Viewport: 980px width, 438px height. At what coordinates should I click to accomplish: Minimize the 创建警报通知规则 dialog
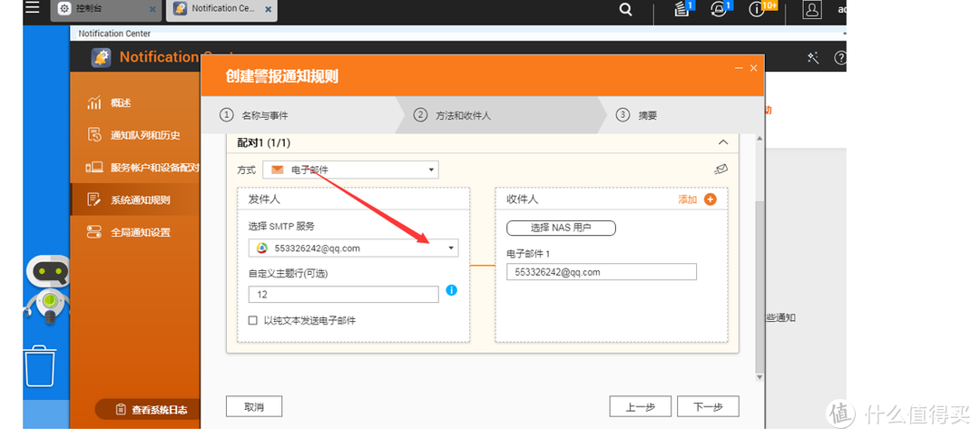pos(739,68)
